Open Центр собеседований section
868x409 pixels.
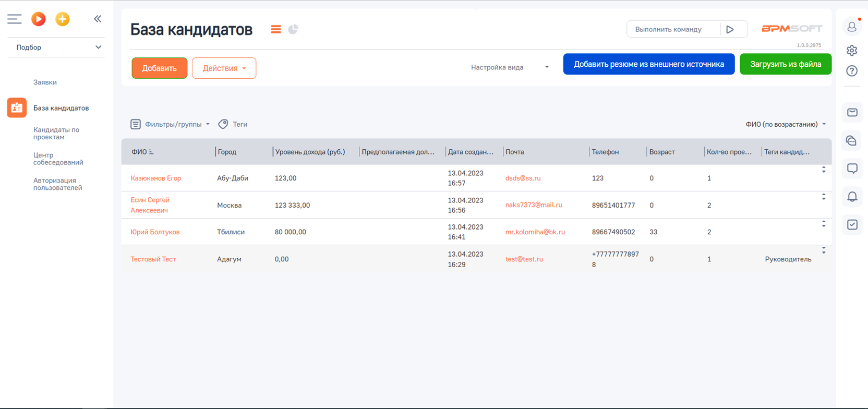(x=58, y=159)
